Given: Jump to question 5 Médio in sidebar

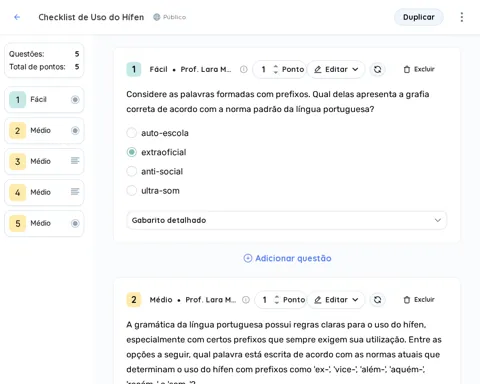Looking at the screenshot, I should click(x=44, y=223).
